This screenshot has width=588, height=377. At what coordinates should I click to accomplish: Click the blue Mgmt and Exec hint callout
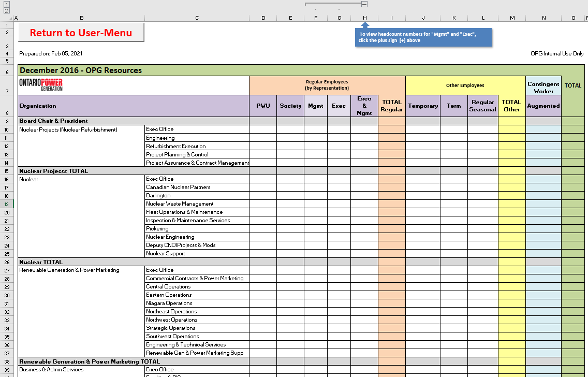[423, 37]
